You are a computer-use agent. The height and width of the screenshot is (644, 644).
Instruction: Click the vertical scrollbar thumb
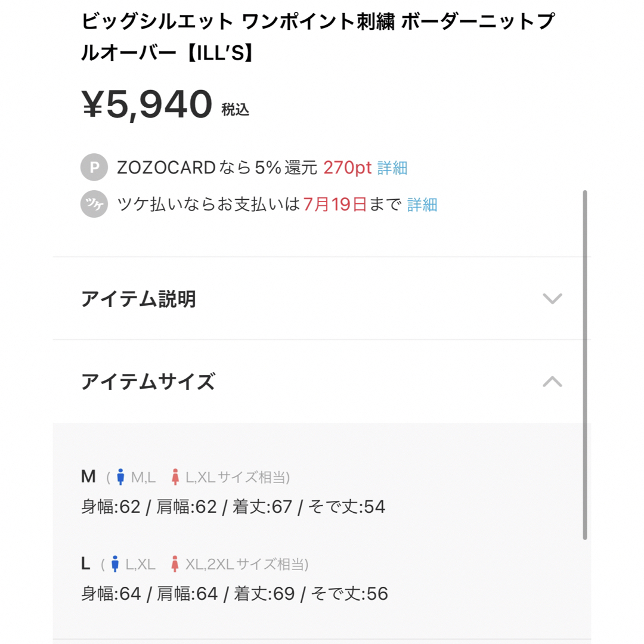pyautogui.click(x=585, y=365)
